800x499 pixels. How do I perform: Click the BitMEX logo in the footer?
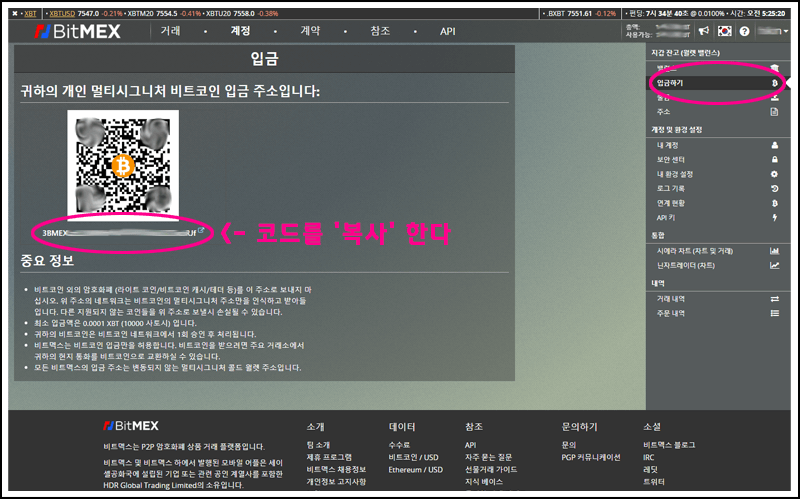pyautogui.click(x=131, y=426)
